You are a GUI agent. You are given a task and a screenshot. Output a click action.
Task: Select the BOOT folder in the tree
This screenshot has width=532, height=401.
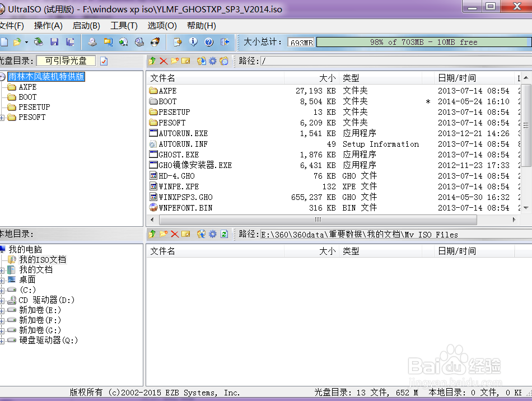coord(27,97)
